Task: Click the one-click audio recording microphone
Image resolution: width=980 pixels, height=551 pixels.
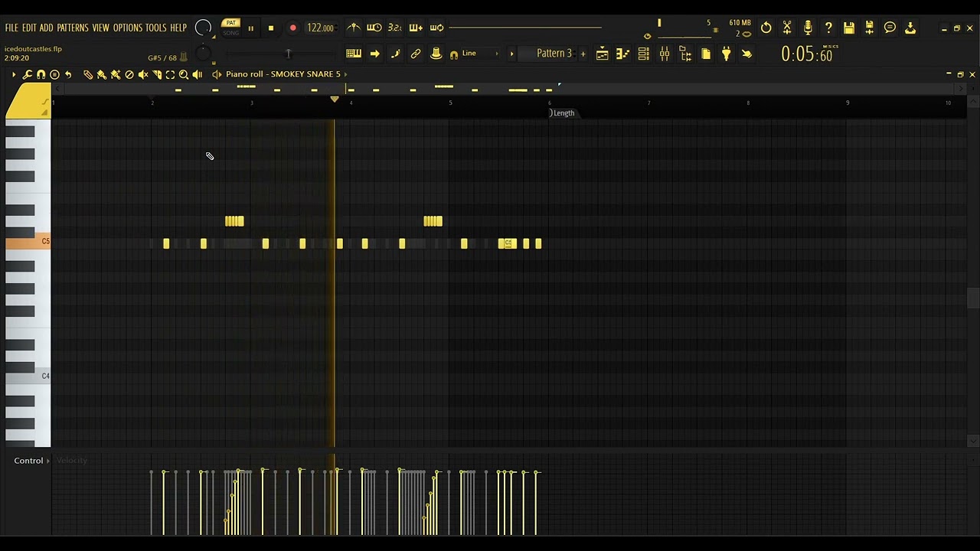Action: [x=808, y=28]
